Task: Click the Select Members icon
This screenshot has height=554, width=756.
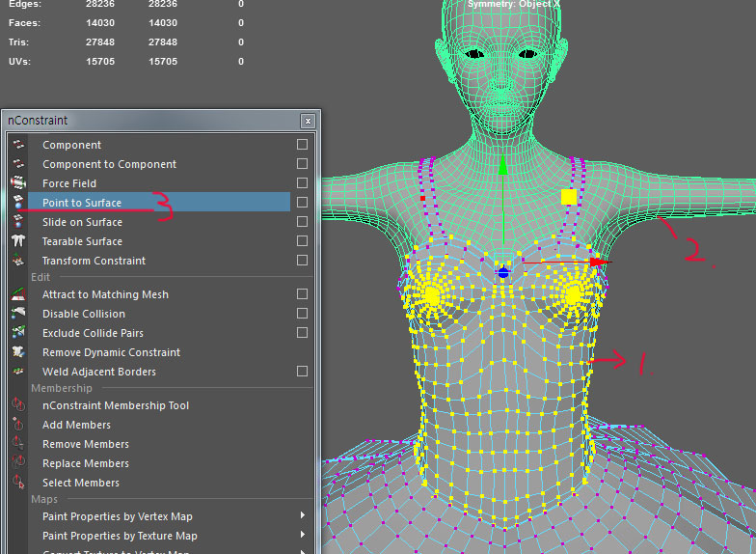Action: [x=18, y=483]
